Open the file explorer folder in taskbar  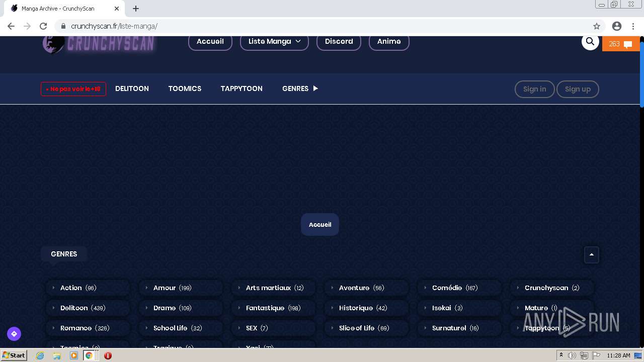[57, 355]
